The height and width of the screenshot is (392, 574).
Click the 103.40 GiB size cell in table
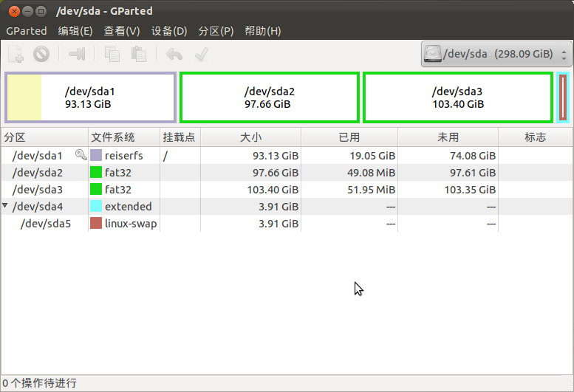(x=273, y=190)
